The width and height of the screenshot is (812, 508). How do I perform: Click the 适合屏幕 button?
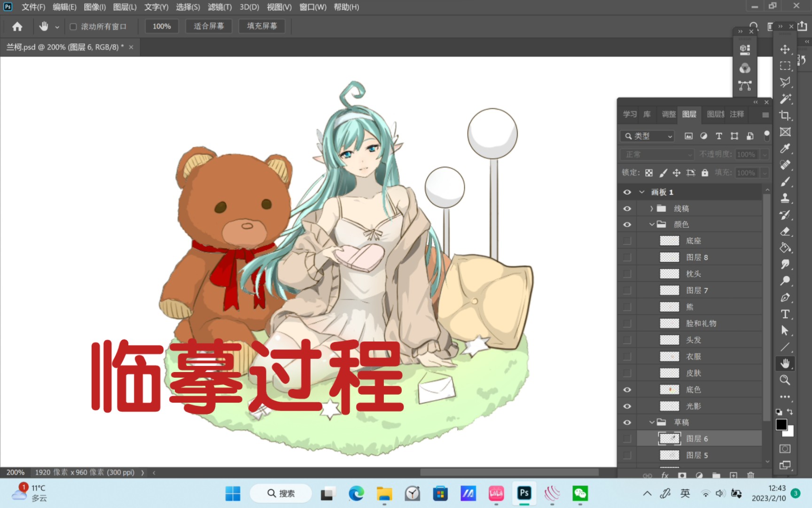[209, 26]
